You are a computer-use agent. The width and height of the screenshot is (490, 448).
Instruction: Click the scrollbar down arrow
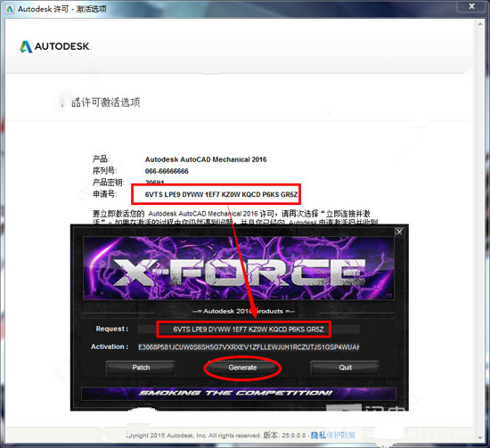pyautogui.click(x=480, y=437)
